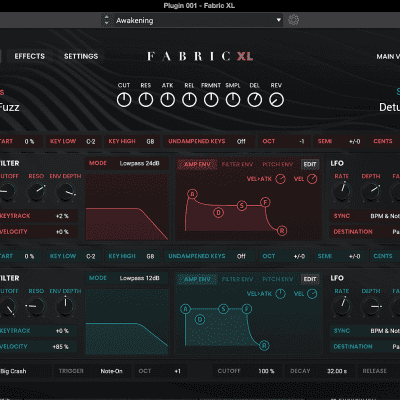
Task: Select the red layer AMP ENV tab
Action: point(197,164)
